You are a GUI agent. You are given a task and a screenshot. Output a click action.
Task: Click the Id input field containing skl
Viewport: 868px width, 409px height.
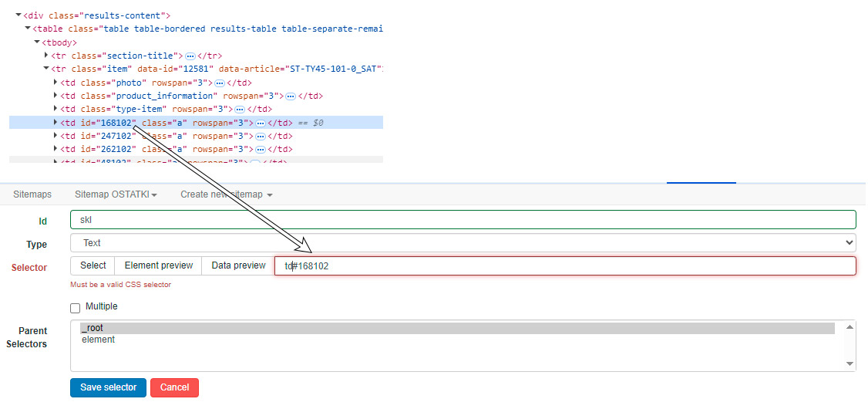point(463,220)
